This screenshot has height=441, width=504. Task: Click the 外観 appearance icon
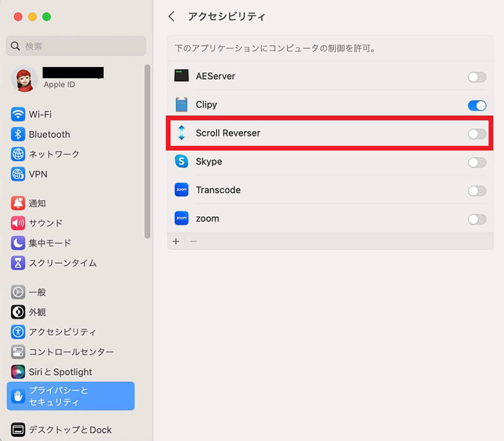[18, 312]
